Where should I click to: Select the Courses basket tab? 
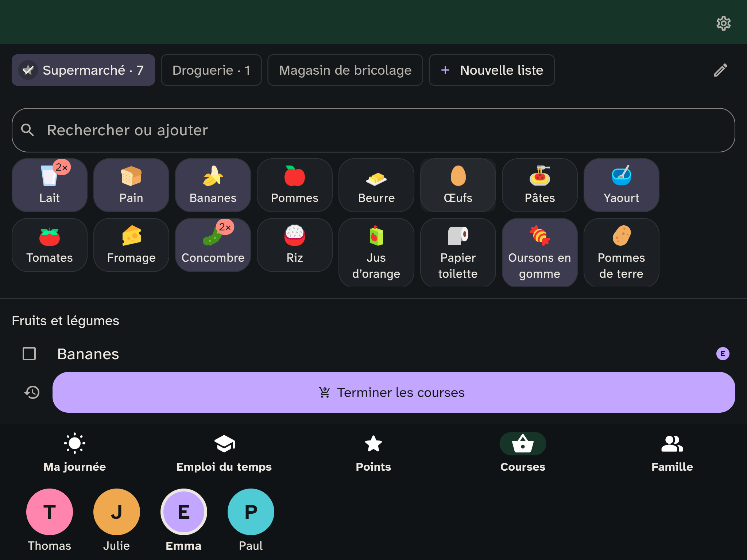pos(523,453)
